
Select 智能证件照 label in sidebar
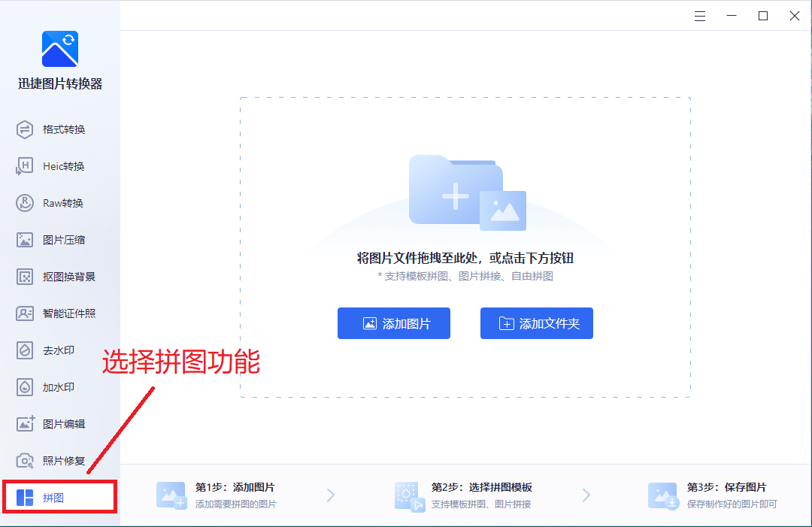tap(69, 313)
